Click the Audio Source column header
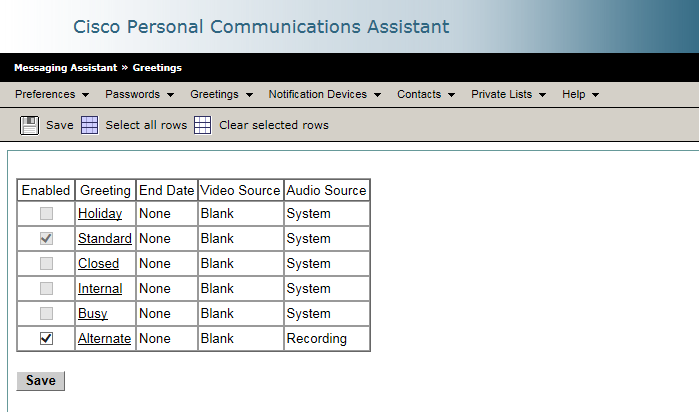Viewport: 699px width, 412px height. point(326,190)
